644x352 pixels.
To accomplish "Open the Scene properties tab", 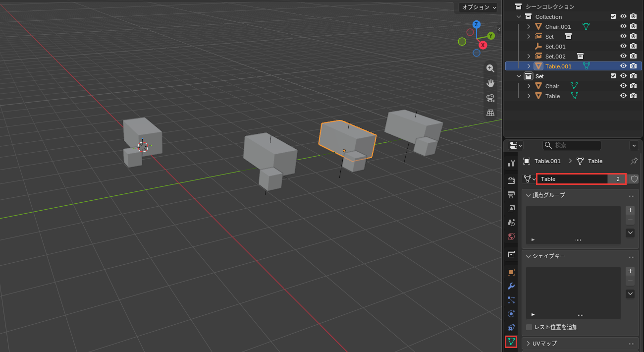I will coord(511,223).
